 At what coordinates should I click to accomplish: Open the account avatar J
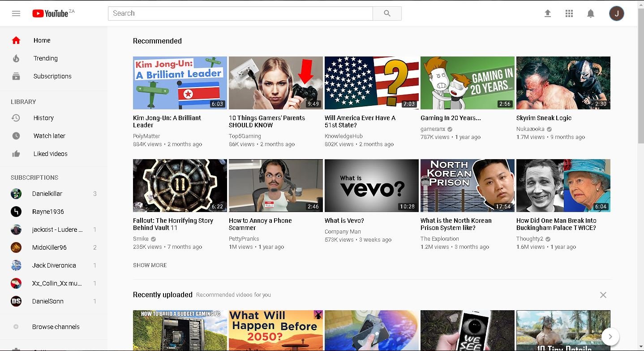[616, 13]
